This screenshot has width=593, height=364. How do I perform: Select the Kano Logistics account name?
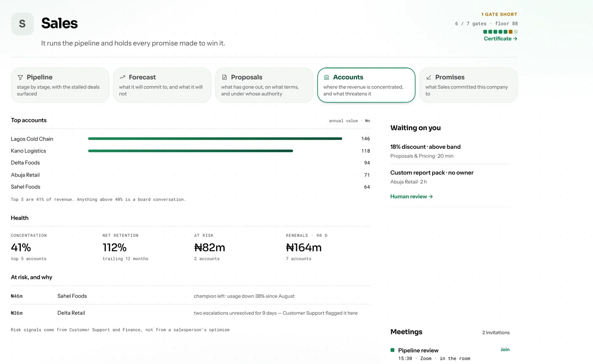click(x=28, y=151)
